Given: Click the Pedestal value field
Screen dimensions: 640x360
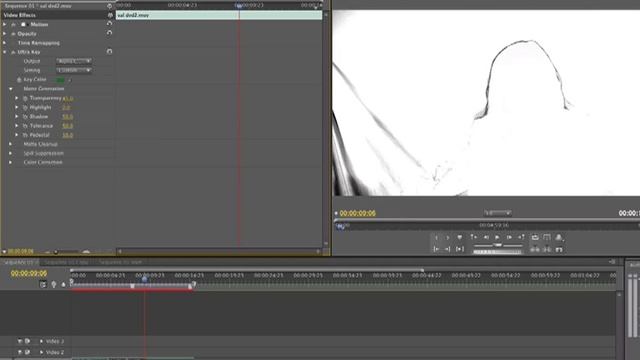Looking at the screenshot, I should pos(67,135).
